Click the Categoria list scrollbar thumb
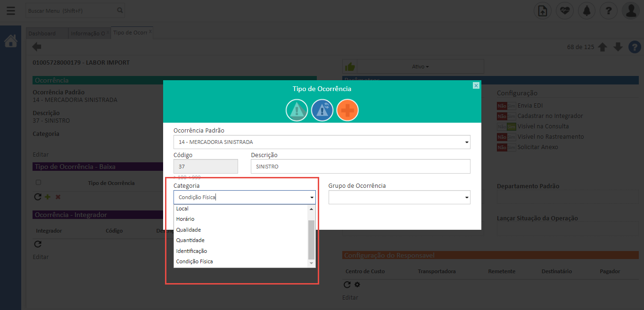 click(311, 239)
